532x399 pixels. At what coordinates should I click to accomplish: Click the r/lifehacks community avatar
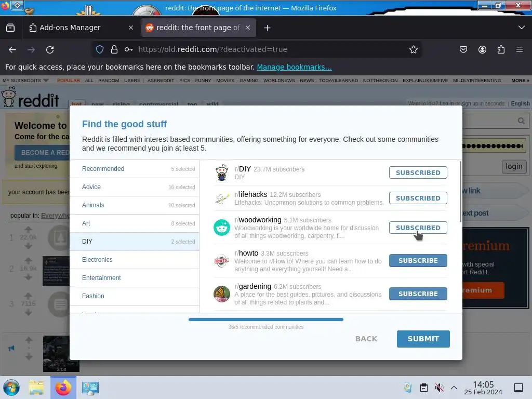(222, 198)
